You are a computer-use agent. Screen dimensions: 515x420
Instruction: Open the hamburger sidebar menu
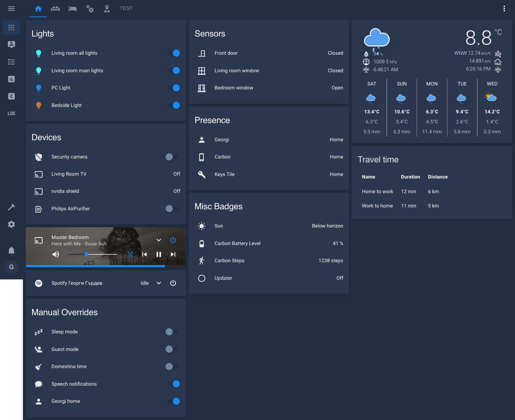click(x=11, y=9)
